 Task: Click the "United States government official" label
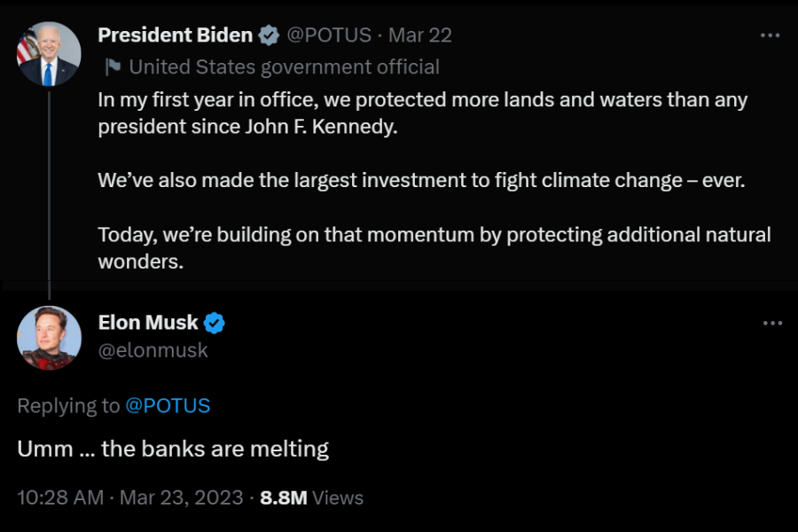tap(284, 66)
